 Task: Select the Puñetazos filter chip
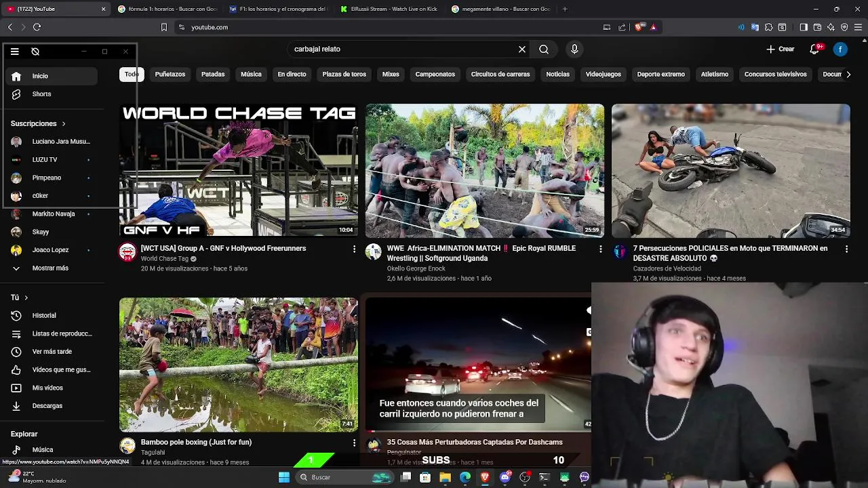coord(170,75)
